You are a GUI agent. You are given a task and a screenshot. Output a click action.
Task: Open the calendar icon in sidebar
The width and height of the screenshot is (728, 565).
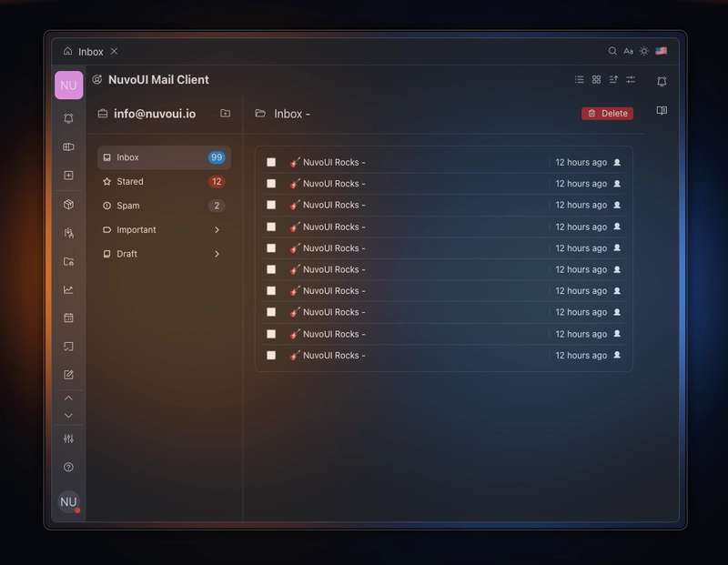[69, 318]
